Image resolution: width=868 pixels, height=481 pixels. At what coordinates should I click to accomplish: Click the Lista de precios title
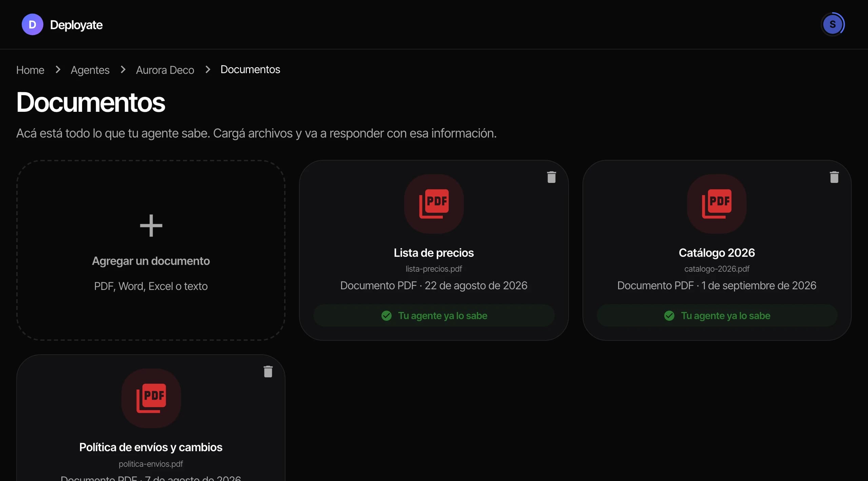tap(434, 253)
